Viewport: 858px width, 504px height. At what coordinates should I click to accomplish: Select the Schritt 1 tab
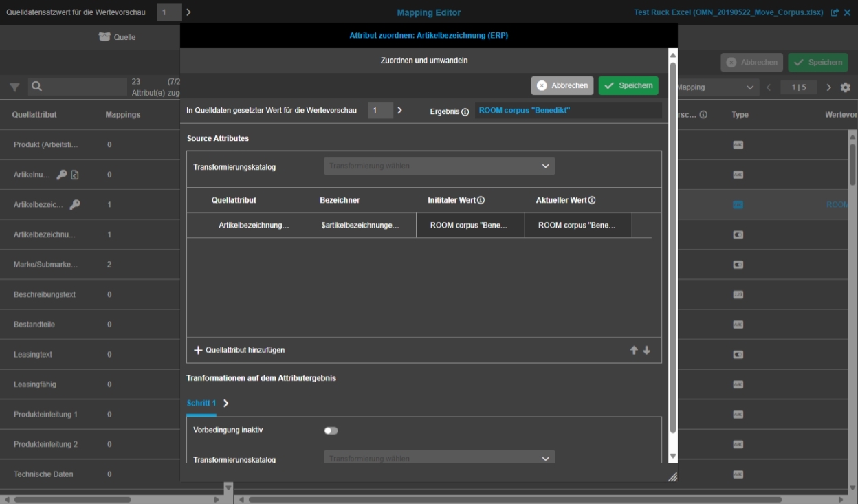tap(201, 403)
